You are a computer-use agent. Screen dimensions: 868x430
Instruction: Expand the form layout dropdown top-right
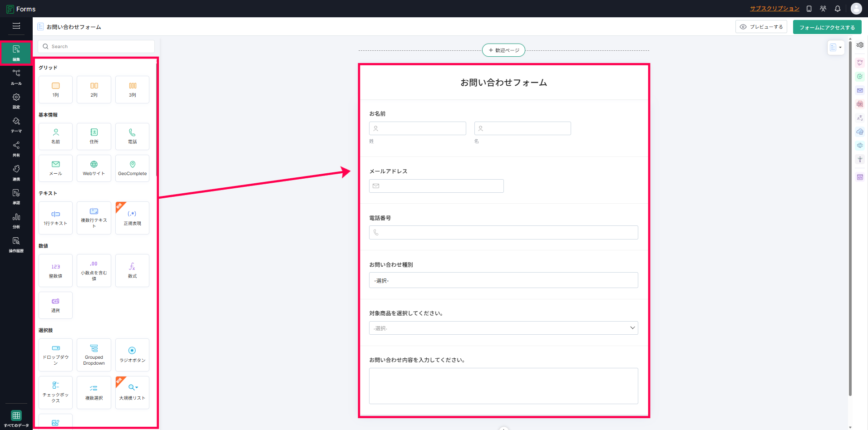click(836, 47)
